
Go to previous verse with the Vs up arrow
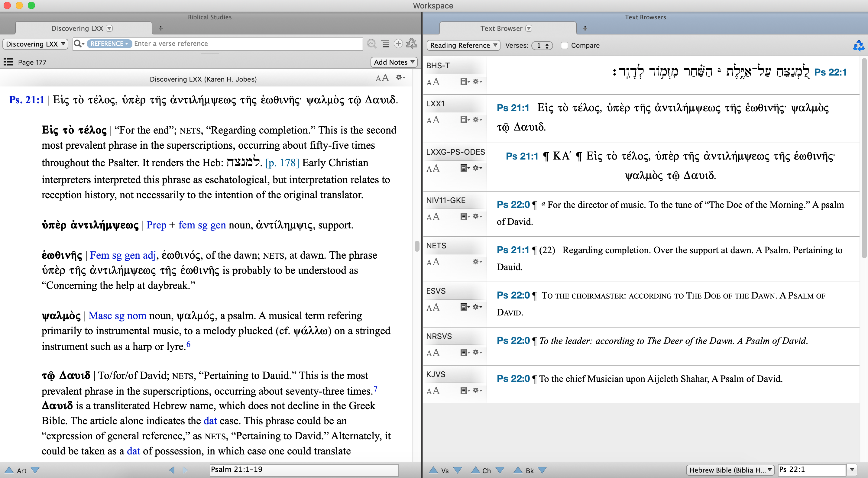coord(433,470)
